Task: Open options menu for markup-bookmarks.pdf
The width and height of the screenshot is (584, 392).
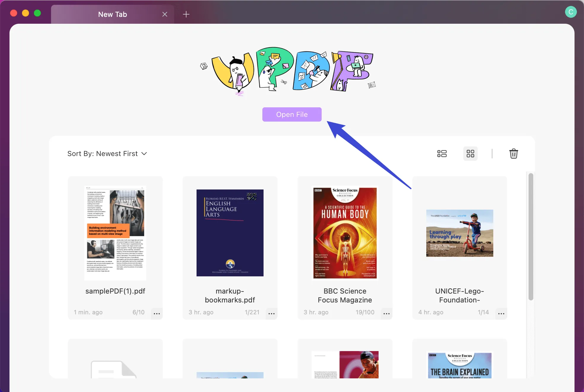Action: coord(271,313)
